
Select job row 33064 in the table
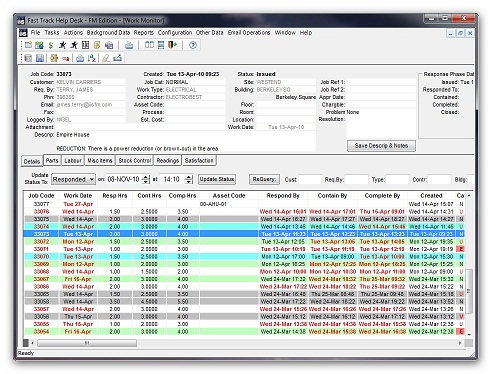pyautogui.click(x=244, y=332)
